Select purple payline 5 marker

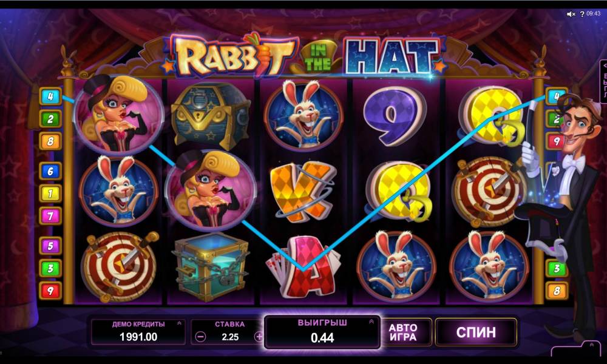click(50, 246)
